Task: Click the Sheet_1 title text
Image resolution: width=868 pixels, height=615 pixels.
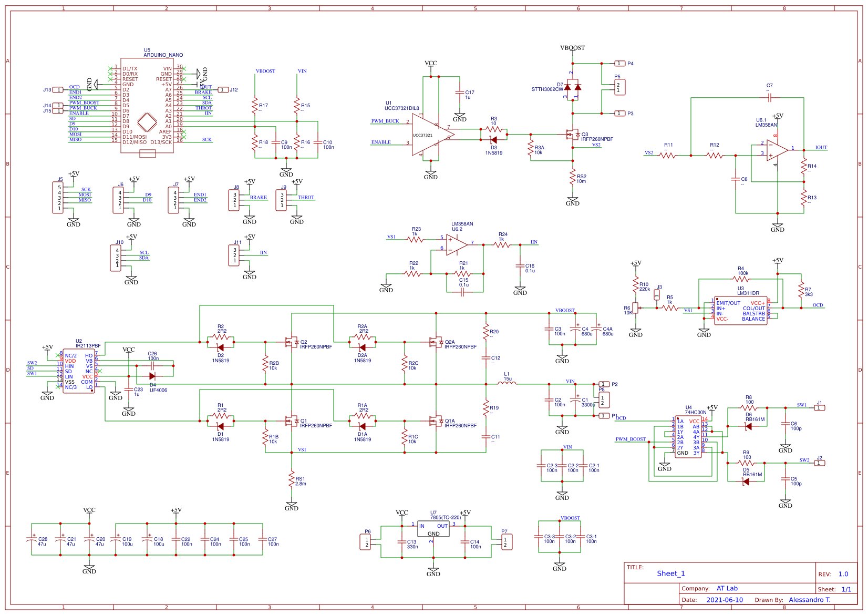Action: [x=671, y=573]
